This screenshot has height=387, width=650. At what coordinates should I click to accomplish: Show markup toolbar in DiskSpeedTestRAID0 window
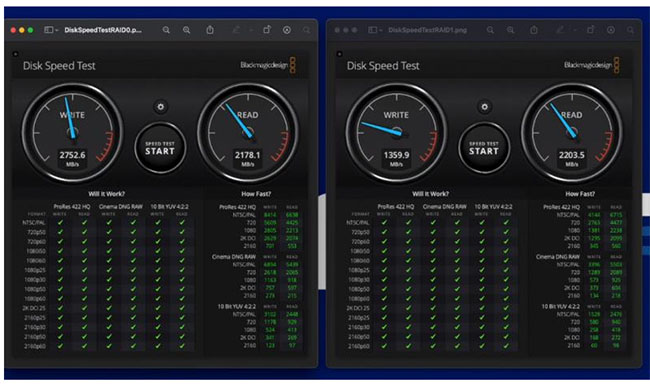coord(287,30)
